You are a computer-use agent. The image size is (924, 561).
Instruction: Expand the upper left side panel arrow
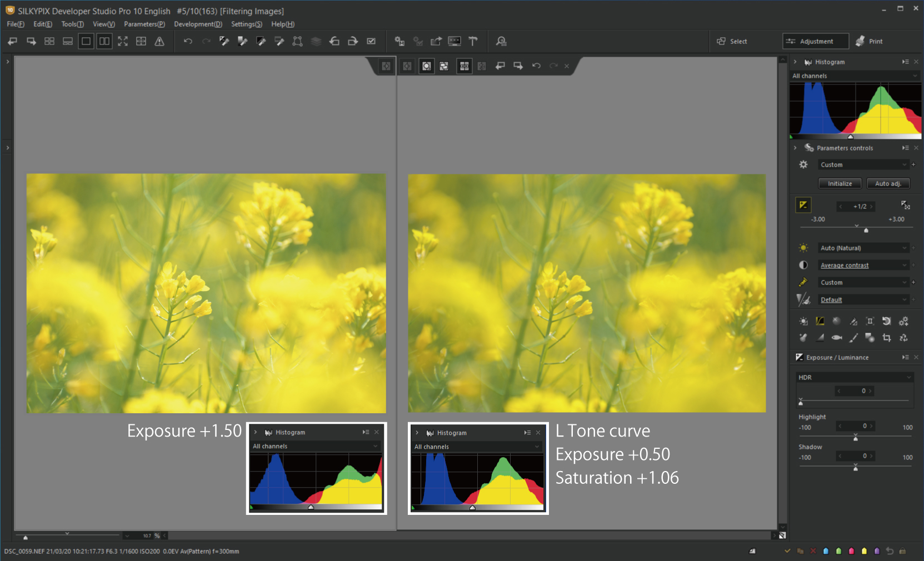(x=8, y=62)
